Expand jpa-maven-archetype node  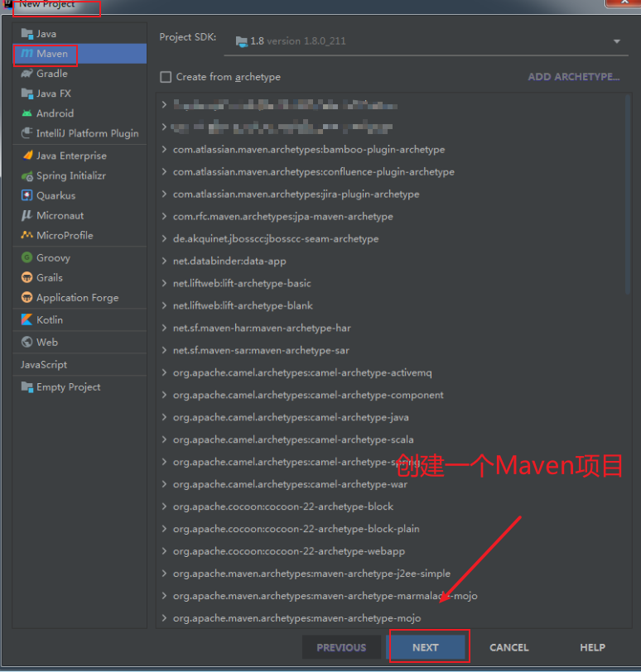164,216
